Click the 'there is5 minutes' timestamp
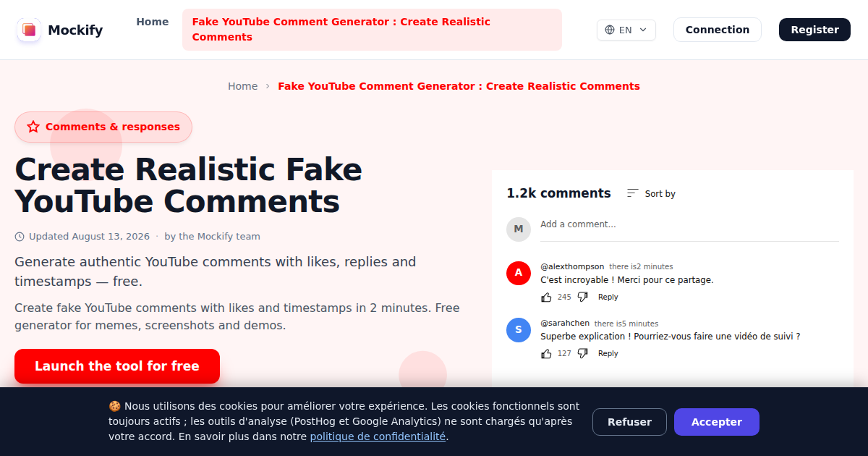The width and height of the screenshot is (868, 456). pyautogui.click(x=626, y=324)
